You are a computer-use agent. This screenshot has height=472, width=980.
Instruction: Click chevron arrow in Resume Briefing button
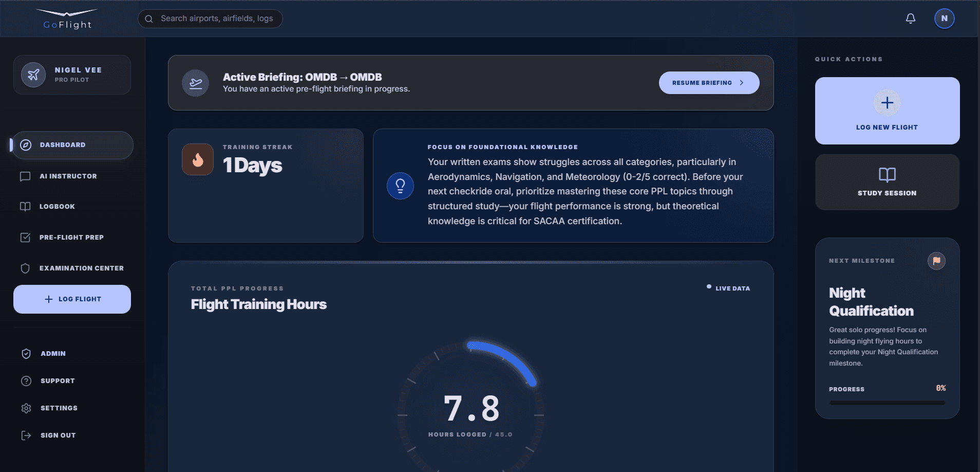point(741,83)
